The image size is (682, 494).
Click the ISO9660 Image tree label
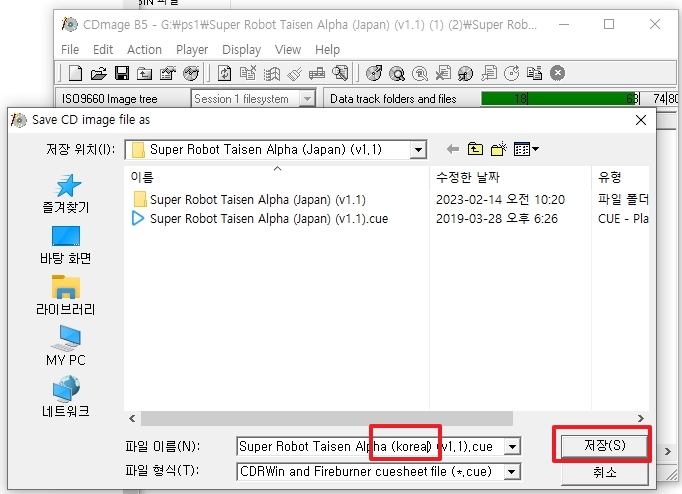pyautogui.click(x=110, y=99)
